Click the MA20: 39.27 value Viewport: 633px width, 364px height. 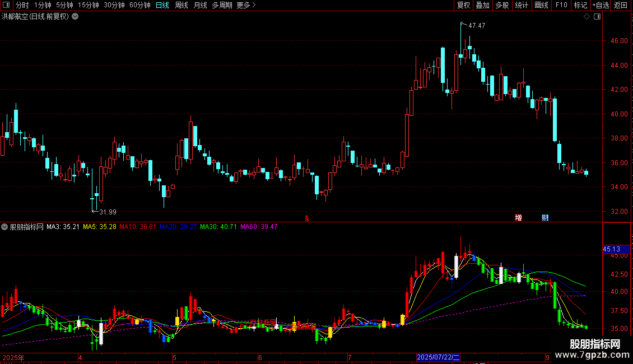pyautogui.click(x=178, y=227)
